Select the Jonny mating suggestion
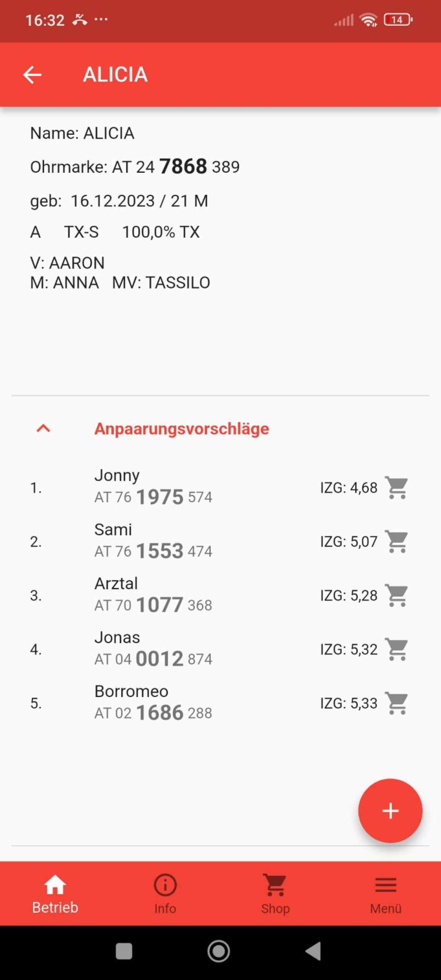Viewport: 441px width, 980px height. point(153,487)
